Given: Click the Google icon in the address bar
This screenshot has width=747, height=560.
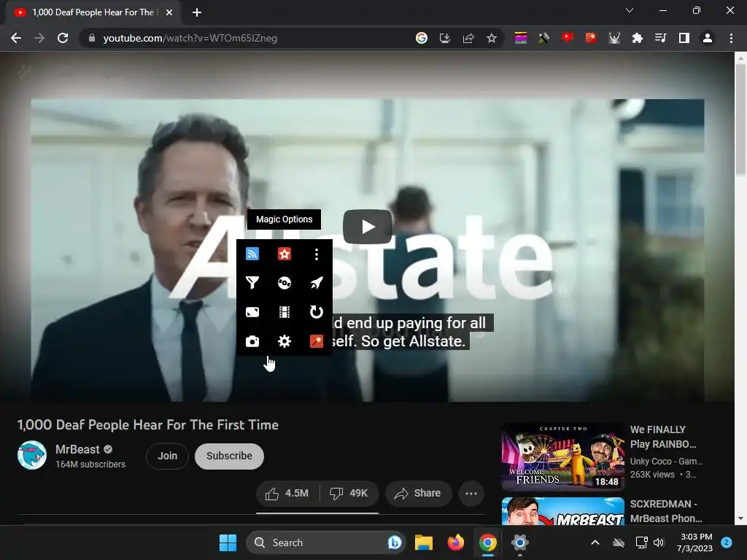Looking at the screenshot, I should click(421, 38).
